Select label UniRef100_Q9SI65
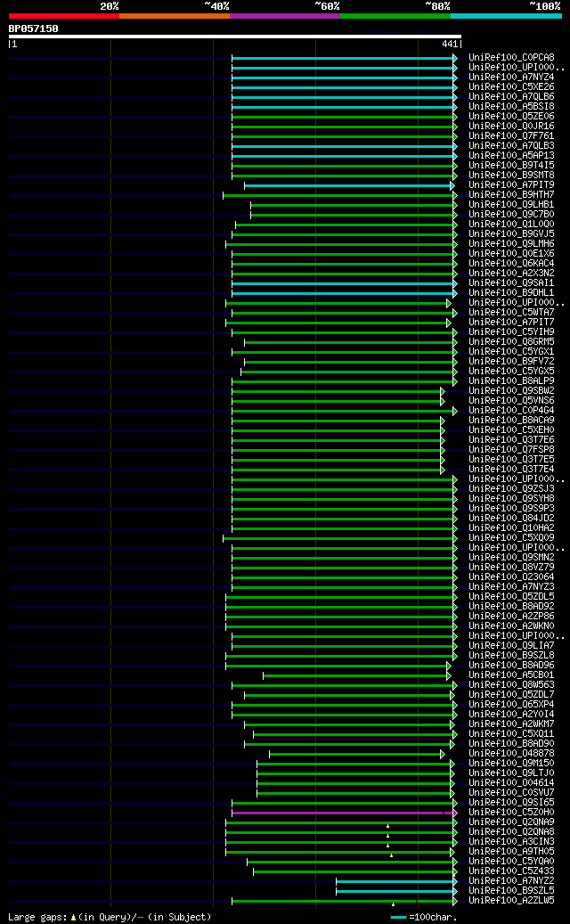This screenshot has width=570, height=924. click(511, 803)
